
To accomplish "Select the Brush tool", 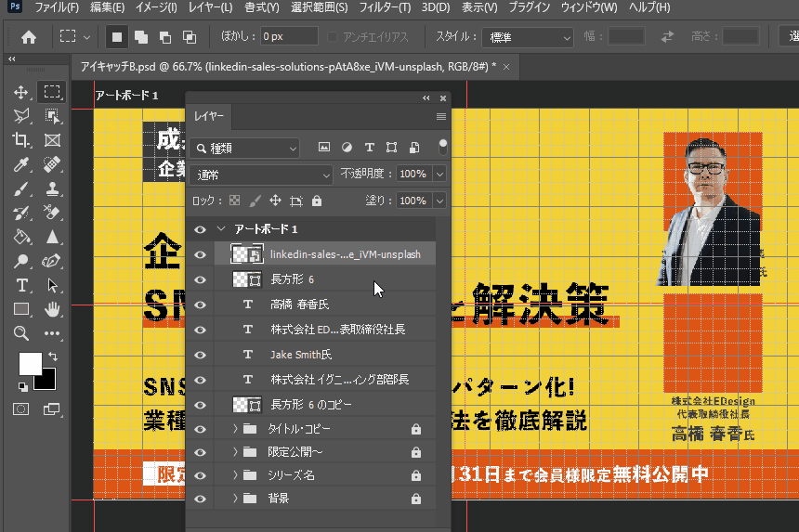I will point(20,188).
